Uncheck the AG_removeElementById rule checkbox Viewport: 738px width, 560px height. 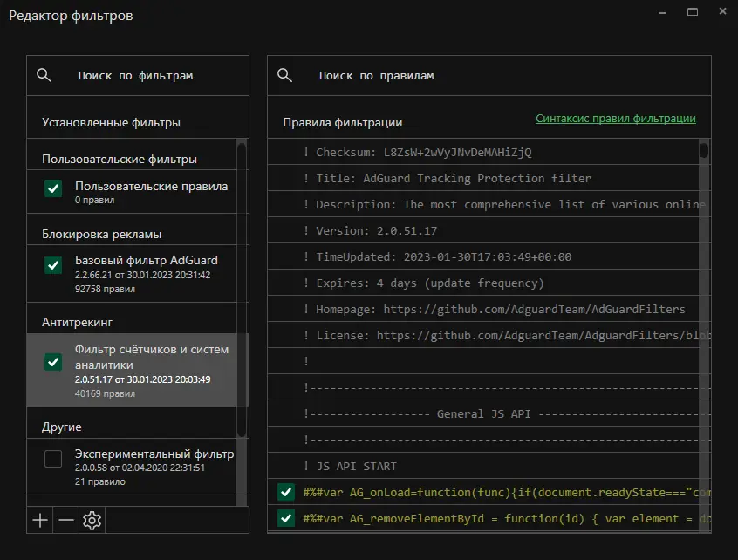285,519
